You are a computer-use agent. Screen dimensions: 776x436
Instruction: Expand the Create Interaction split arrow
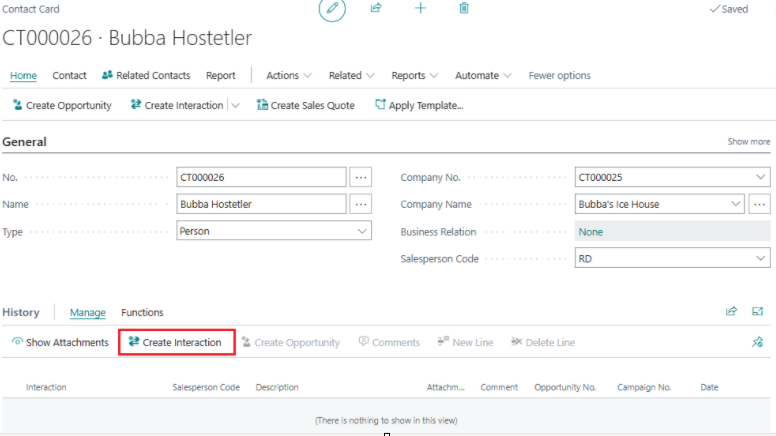[x=236, y=105]
